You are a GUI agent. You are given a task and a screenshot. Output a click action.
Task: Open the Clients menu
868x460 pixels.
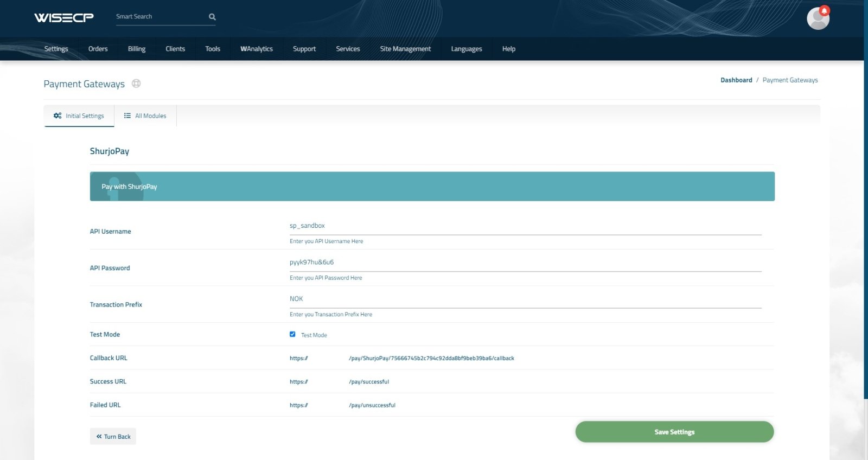click(175, 49)
